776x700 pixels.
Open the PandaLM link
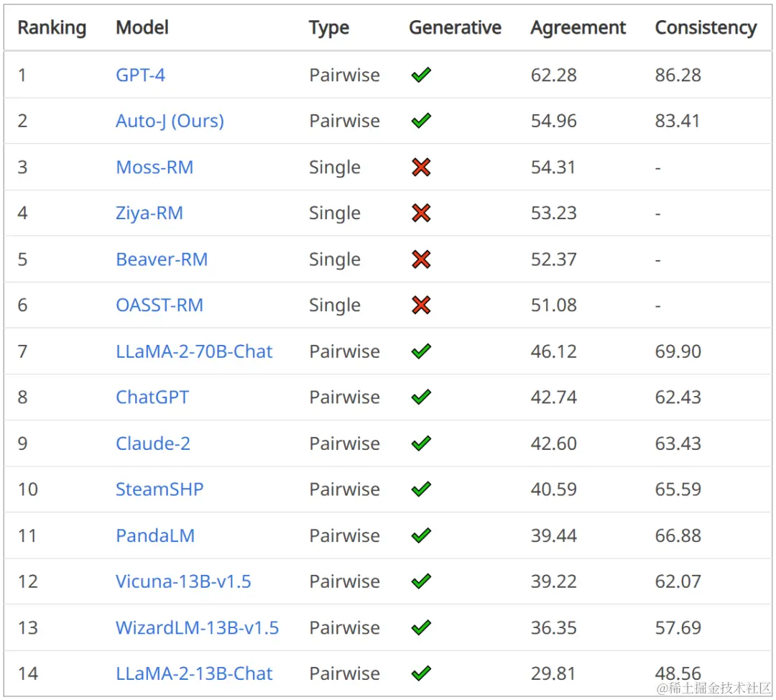coord(155,535)
